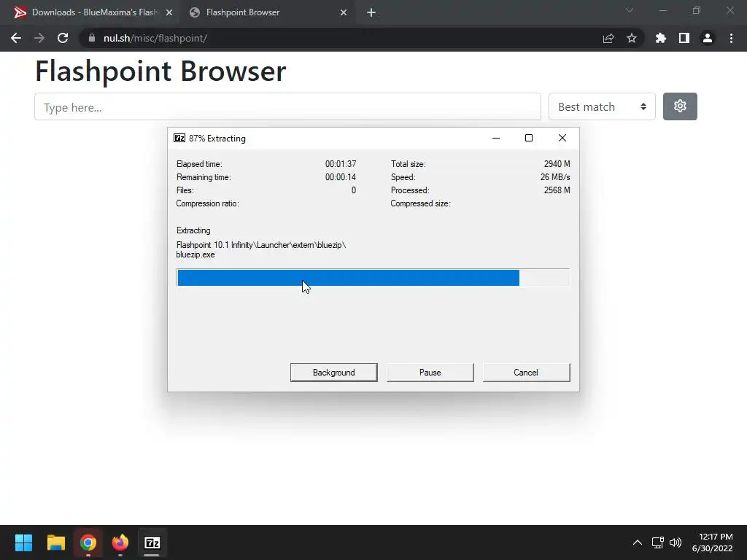Share this page via share icon
Image resolution: width=747 pixels, height=560 pixels.
click(x=608, y=38)
